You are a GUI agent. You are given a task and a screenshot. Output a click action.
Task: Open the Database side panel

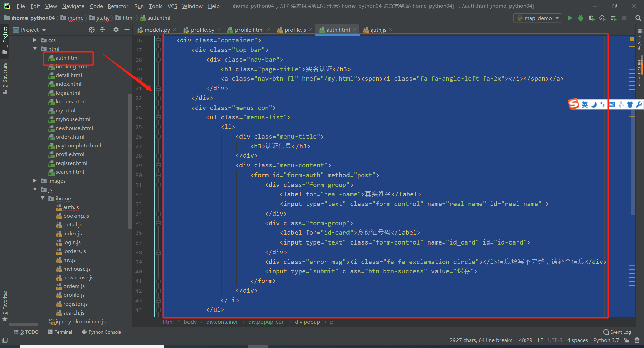pyautogui.click(x=639, y=74)
